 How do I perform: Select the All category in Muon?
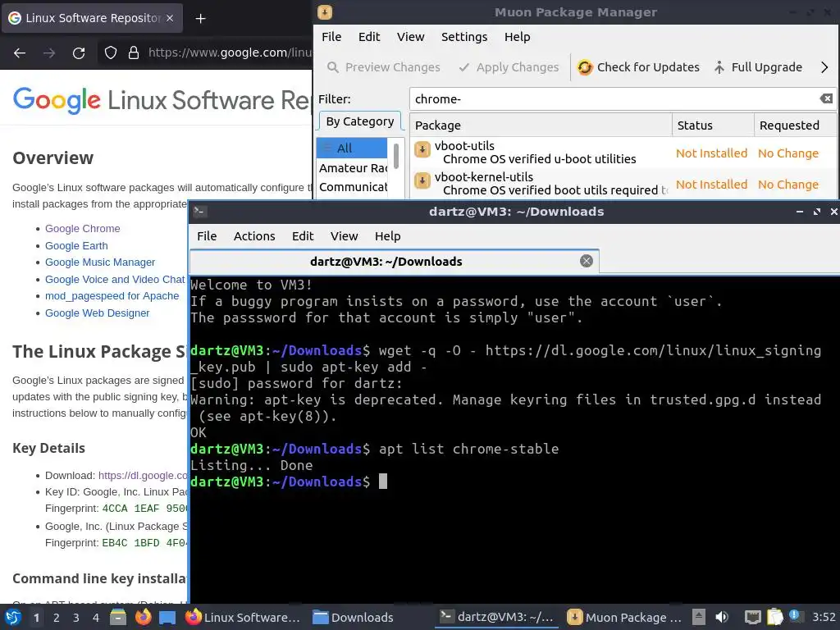tap(352, 148)
